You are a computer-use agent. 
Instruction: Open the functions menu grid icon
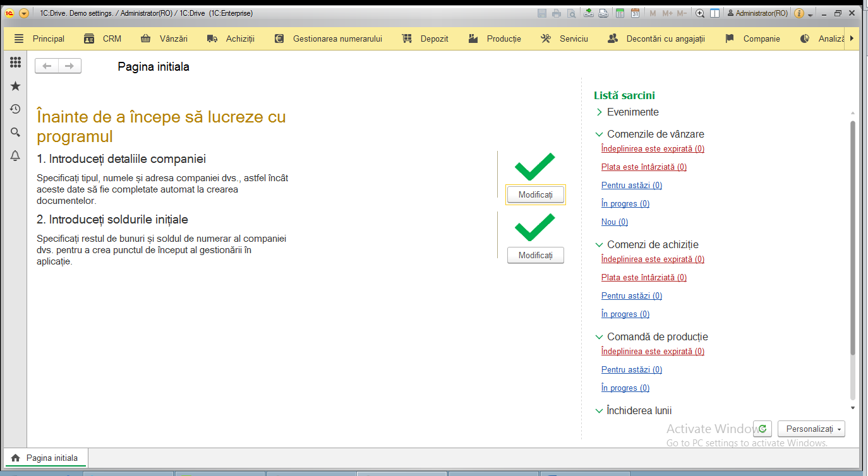coord(15,62)
